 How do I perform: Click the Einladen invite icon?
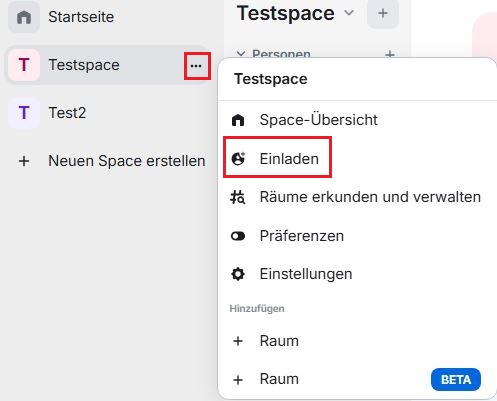(238, 159)
